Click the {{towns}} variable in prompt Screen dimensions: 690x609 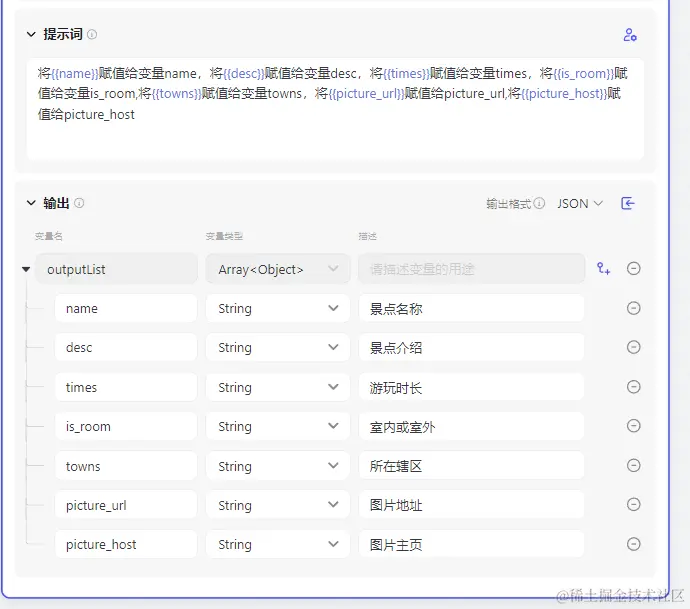pyautogui.click(x=176, y=93)
